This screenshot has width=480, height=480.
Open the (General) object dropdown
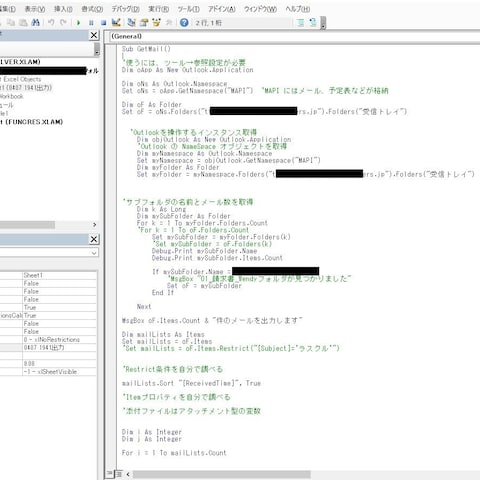pyautogui.click(x=293, y=36)
